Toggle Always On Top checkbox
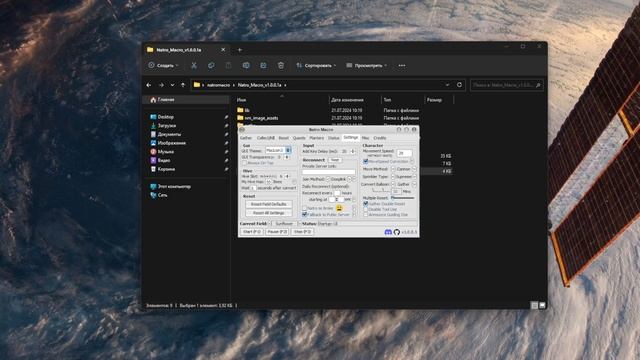The width and height of the screenshot is (640, 360). pyautogui.click(x=245, y=163)
